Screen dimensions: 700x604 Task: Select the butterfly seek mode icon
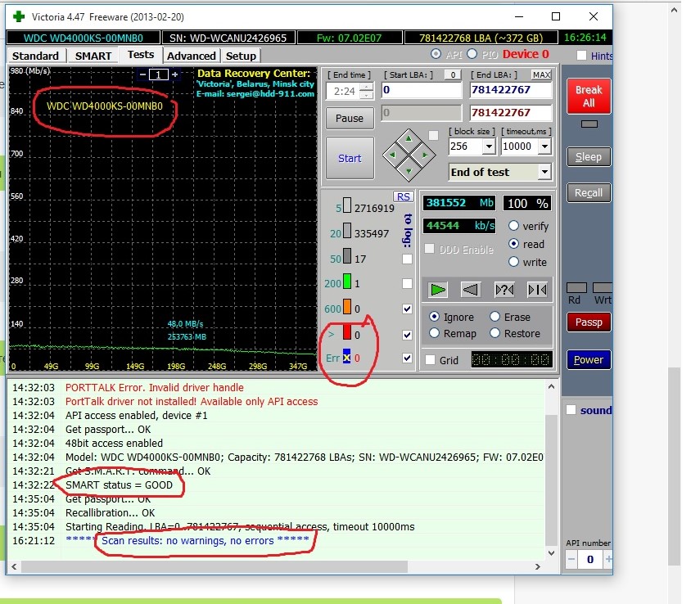[x=537, y=289]
